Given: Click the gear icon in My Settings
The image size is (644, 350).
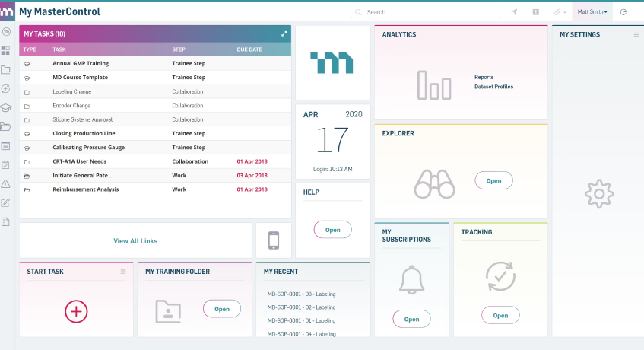Looking at the screenshot, I should (598, 194).
